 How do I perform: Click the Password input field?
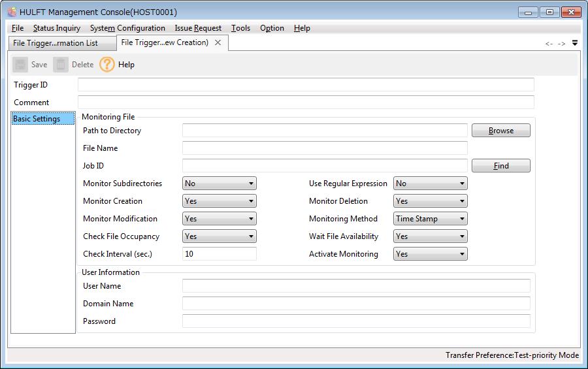tap(356, 321)
